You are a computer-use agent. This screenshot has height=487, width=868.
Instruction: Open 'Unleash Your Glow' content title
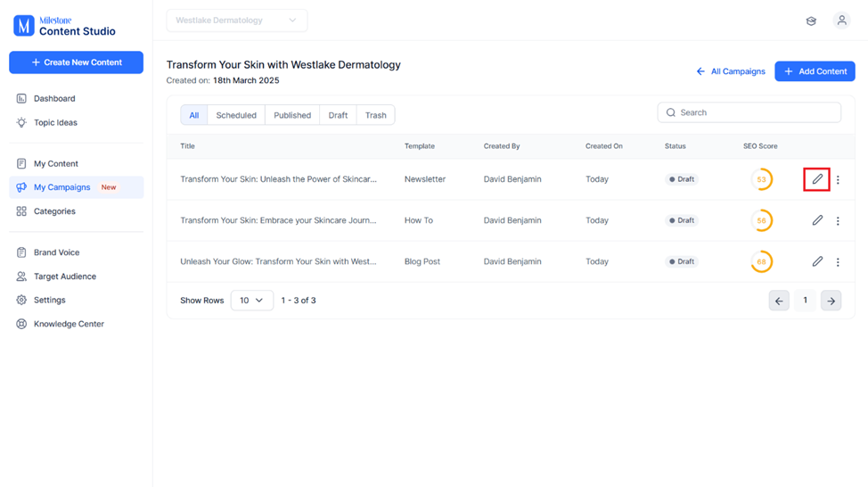(278, 261)
